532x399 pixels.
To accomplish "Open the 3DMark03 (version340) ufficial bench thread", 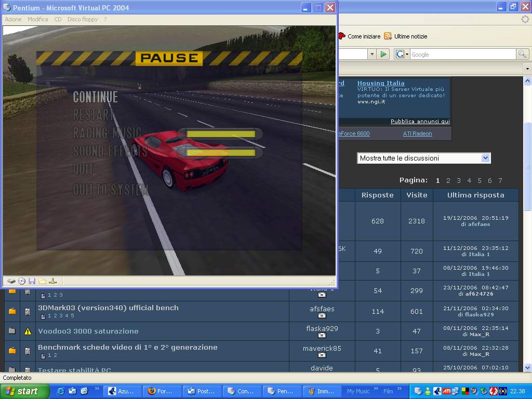I will pos(108,308).
